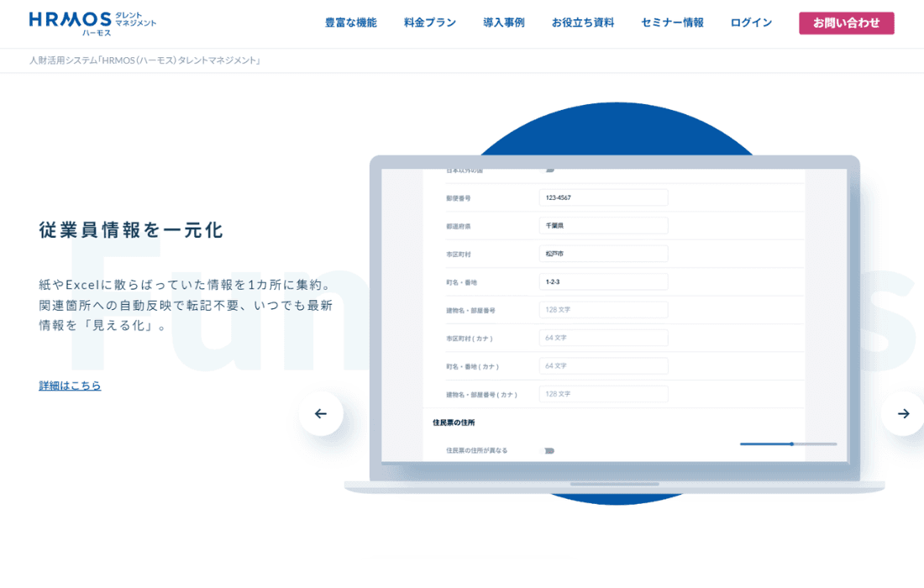Click the 都道府県 field showing 千葉県
This screenshot has width=924, height=588.
(603, 226)
